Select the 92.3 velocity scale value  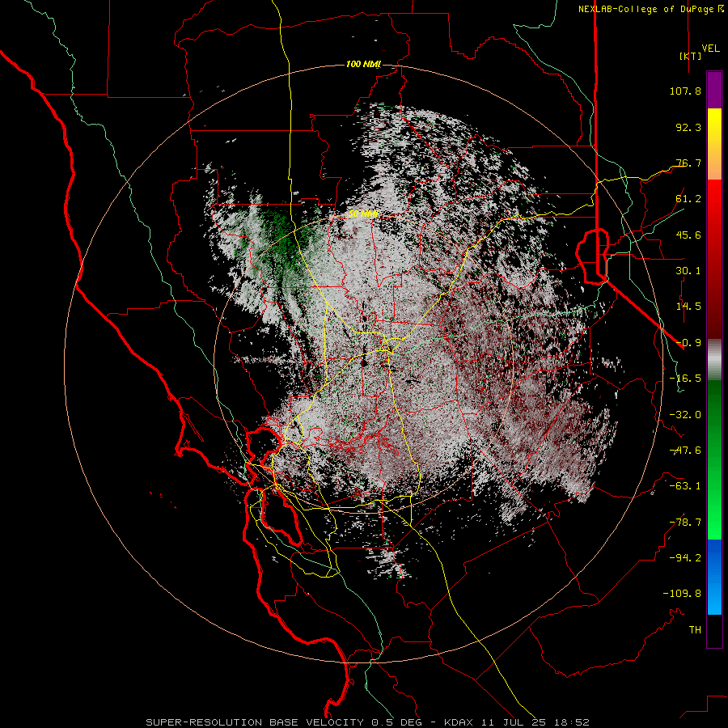(688, 127)
